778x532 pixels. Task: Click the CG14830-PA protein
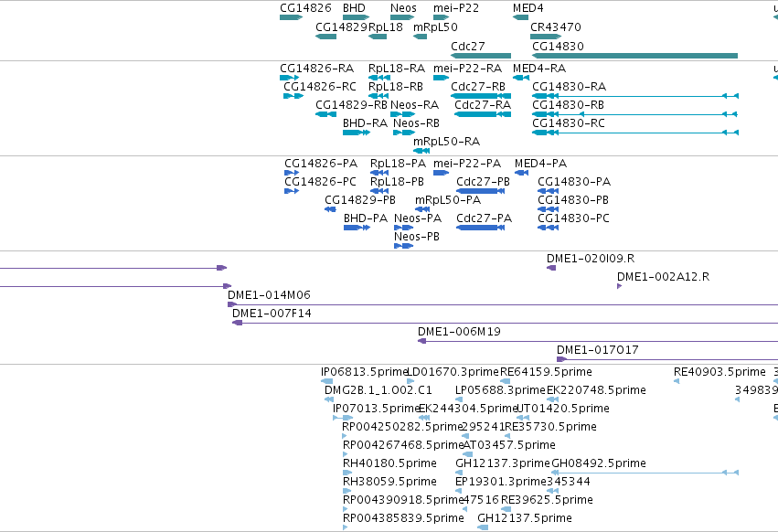tap(549, 191)
